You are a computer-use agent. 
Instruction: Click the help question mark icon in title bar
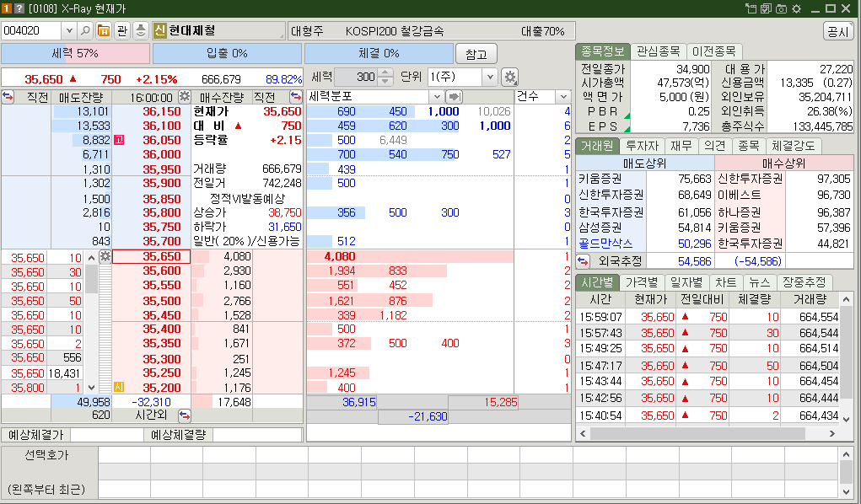click(19, 8)
